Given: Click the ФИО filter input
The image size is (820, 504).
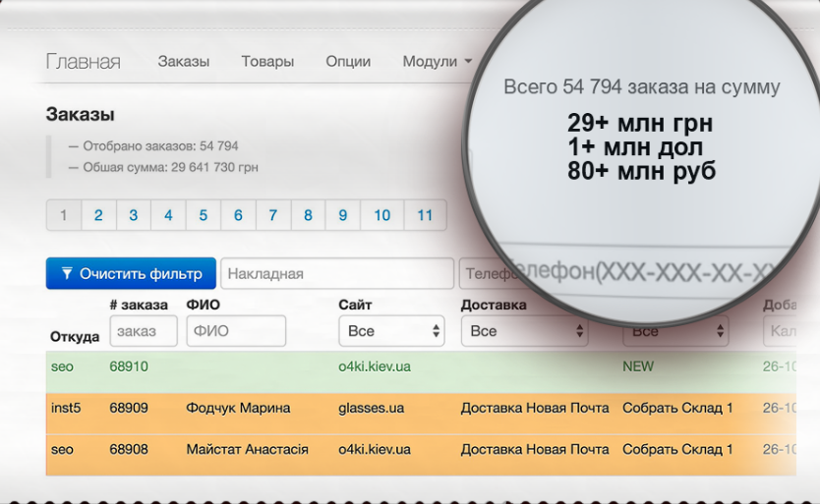Looking at the screenshot, I should click(x=236, y=331).
